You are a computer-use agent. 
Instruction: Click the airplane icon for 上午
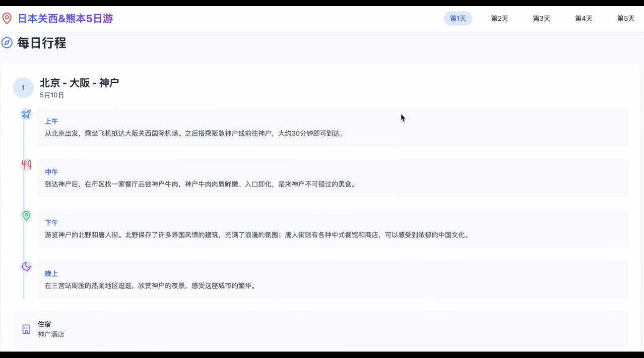26,114
